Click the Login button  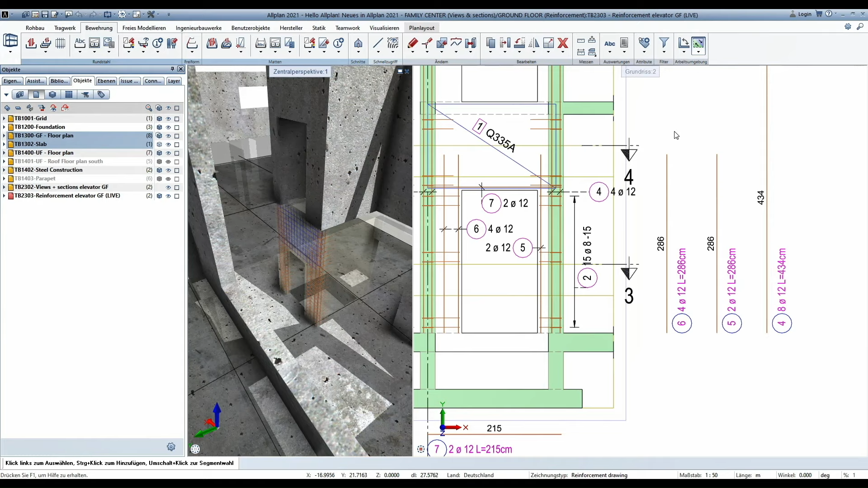pos(804,14)
